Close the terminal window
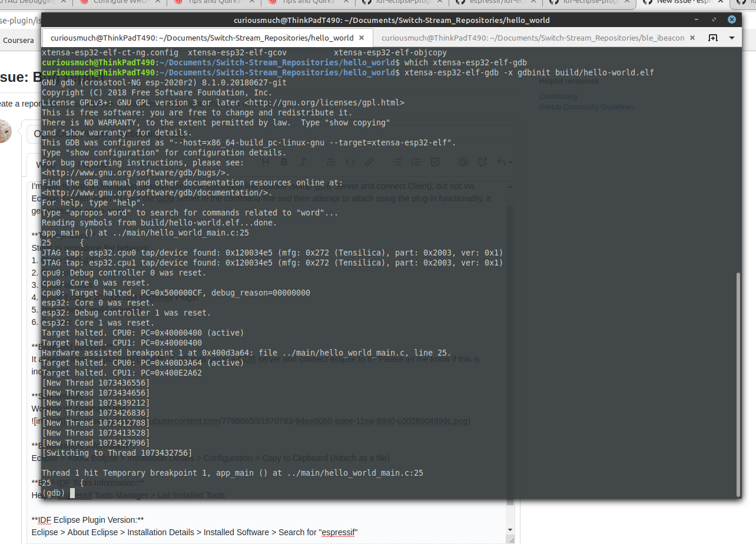Viewport: 756px width, 544px height. pyautogui.click(x=732, y=19)
